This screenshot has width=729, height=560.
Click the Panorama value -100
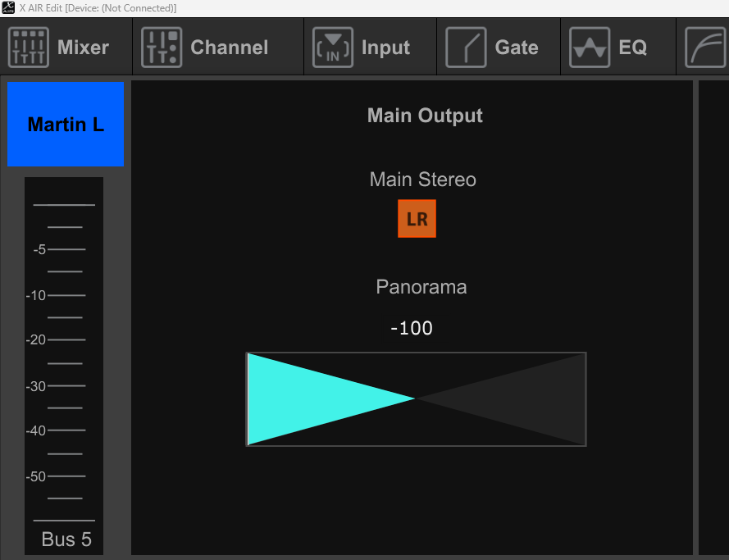412,329
